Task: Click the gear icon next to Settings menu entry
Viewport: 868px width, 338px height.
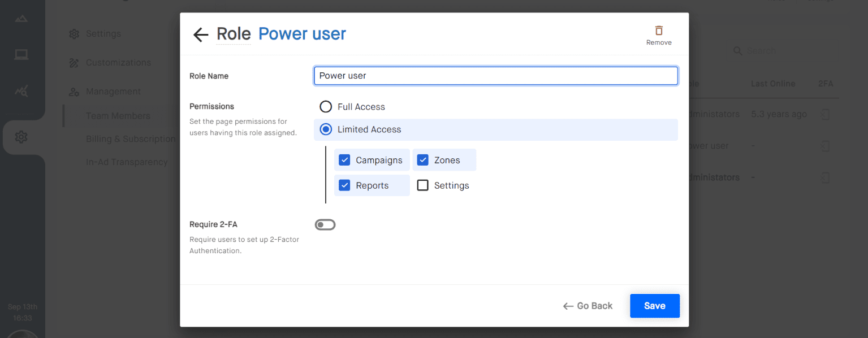Action: point(74,34)
